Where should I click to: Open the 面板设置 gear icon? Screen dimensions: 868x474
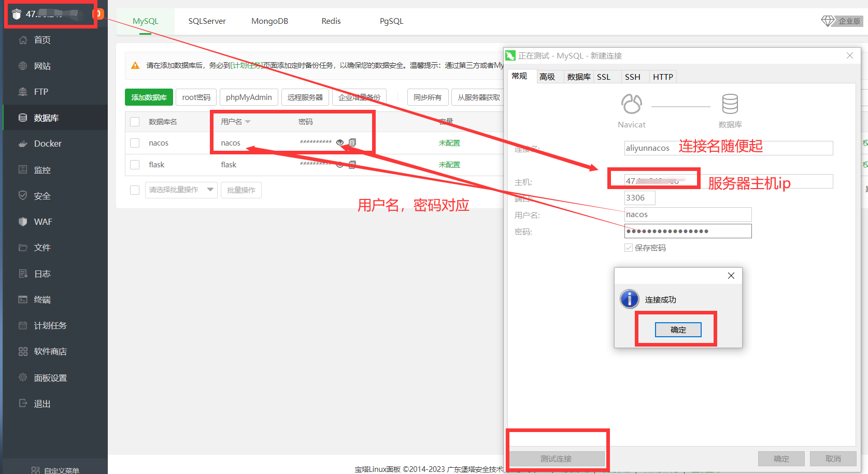[x=23, y=377]
